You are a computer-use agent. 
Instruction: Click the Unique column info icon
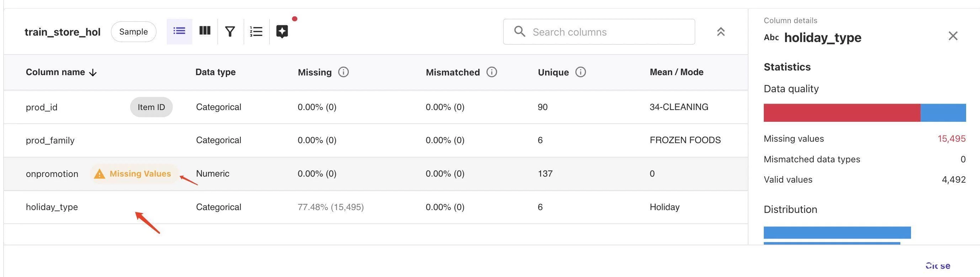pyautogui.click(x=580, y=72)
